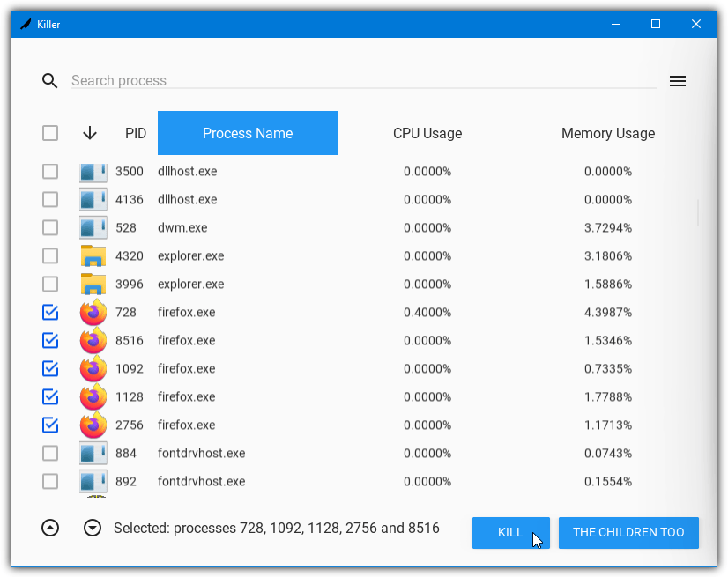Check the box for dllhost.exe PID 3500
728x577 pixels.
click(50, 171)
